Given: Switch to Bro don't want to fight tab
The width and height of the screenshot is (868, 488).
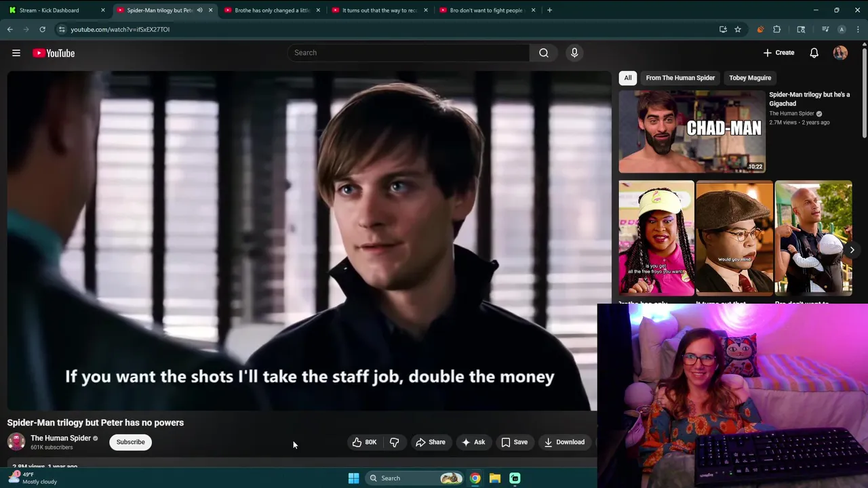Looking at the screenshot, I should coord(486,10).
